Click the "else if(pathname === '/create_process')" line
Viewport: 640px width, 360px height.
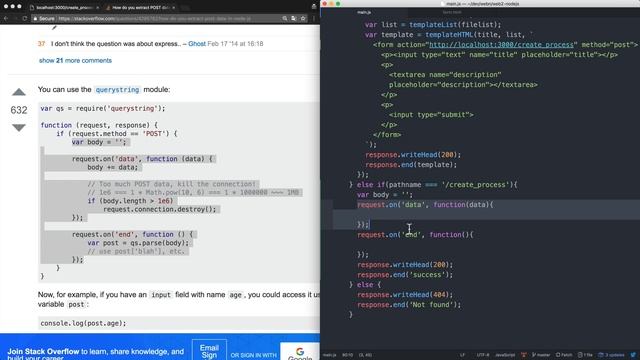coord(433,185)
